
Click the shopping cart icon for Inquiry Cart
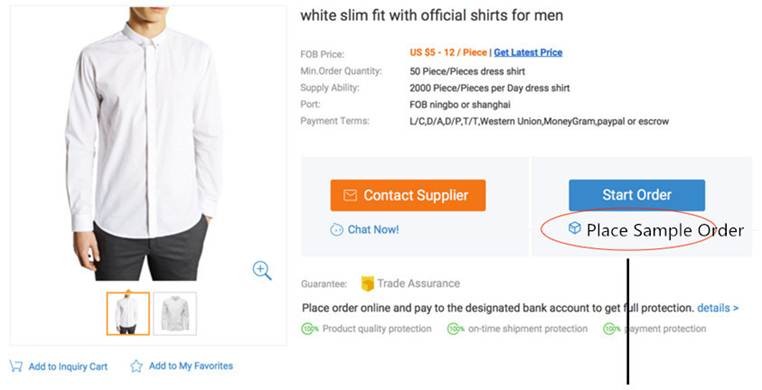[x=16, y=366]
